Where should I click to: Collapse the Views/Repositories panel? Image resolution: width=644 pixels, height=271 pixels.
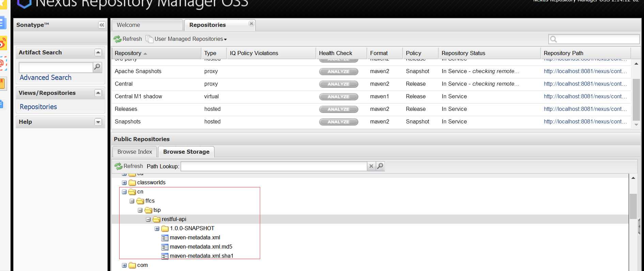(98, 93)
